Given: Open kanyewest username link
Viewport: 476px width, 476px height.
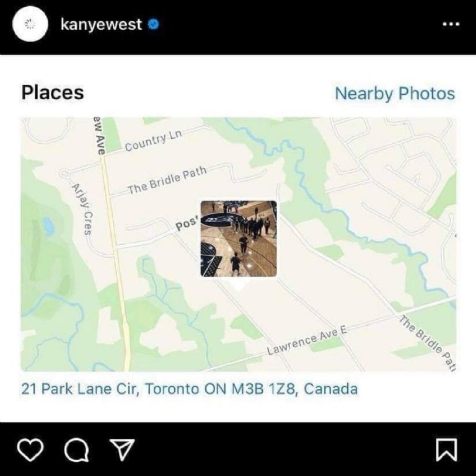Looking at the screenshot, I should click(101, 24).
